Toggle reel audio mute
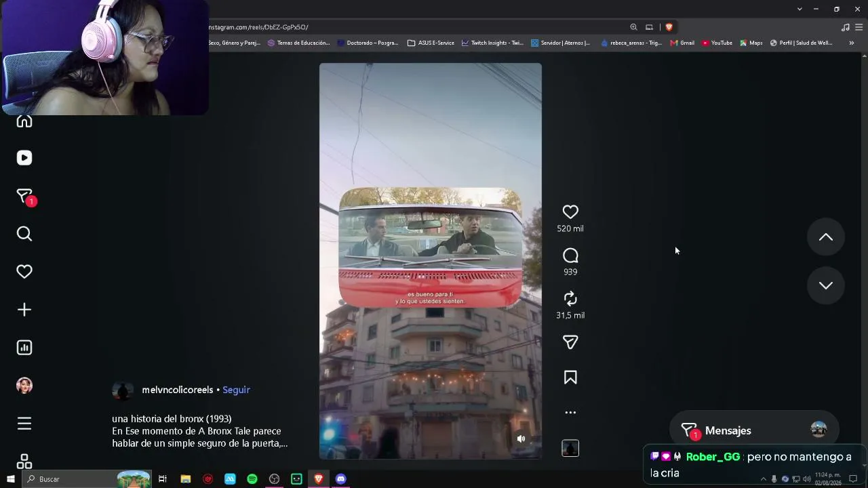Screen dimensions: 868x488 (x=521, y=439)
